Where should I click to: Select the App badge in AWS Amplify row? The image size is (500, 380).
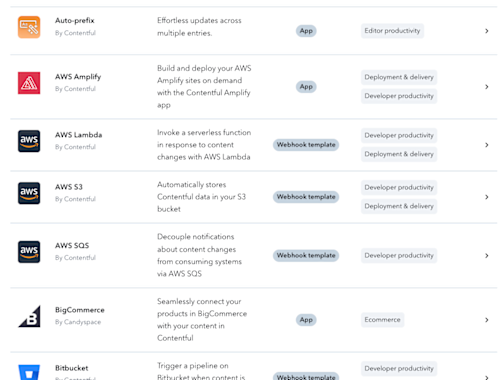click(x=306, y=87)
